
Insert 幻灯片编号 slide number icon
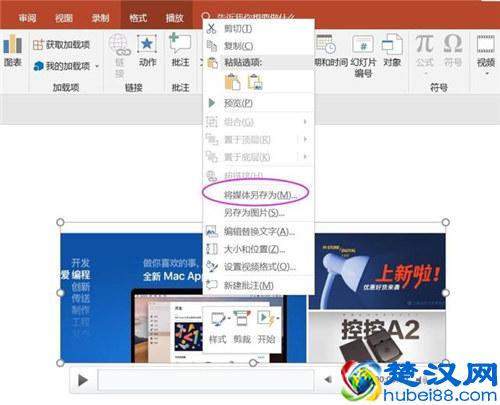click(x=363, y=44)
